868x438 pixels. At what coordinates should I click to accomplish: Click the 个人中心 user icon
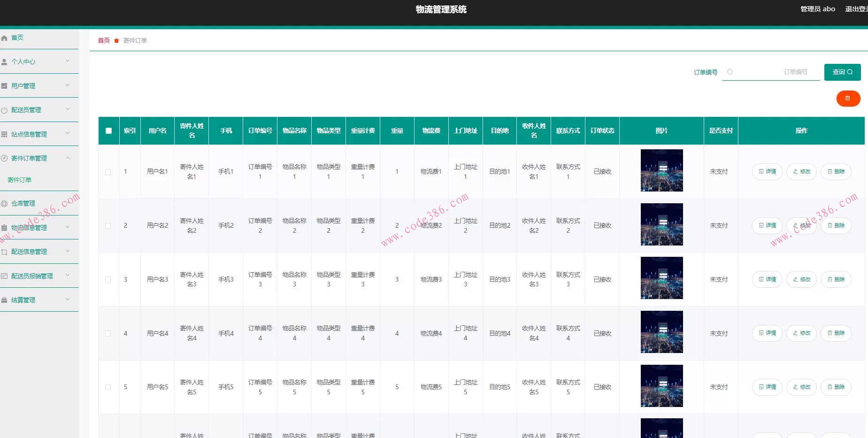pos(4,62)
